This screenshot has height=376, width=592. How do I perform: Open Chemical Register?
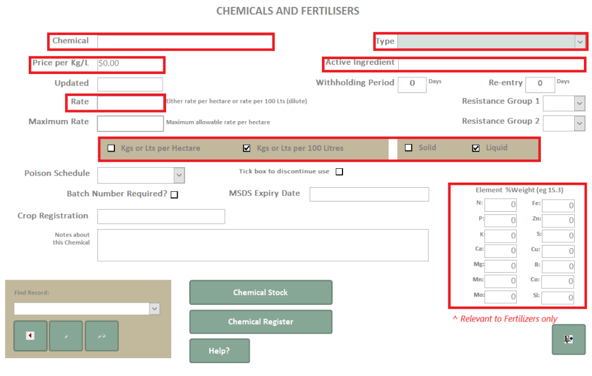(x=261, y=322)
